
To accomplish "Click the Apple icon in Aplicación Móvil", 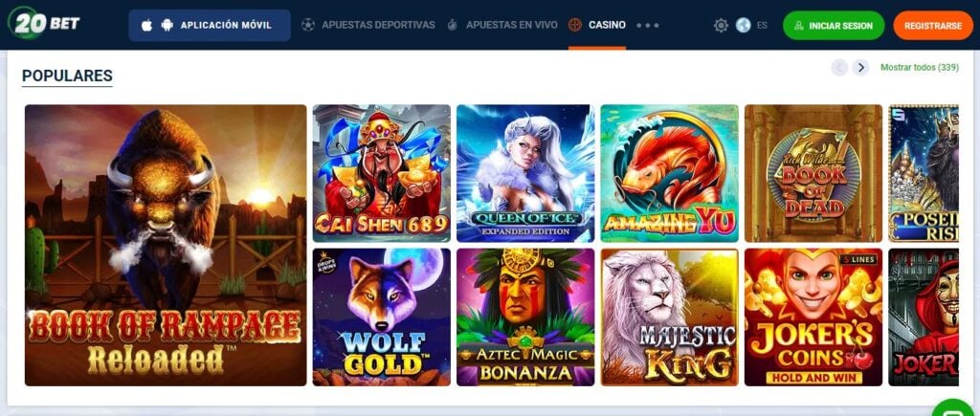I will click(146, 26).
